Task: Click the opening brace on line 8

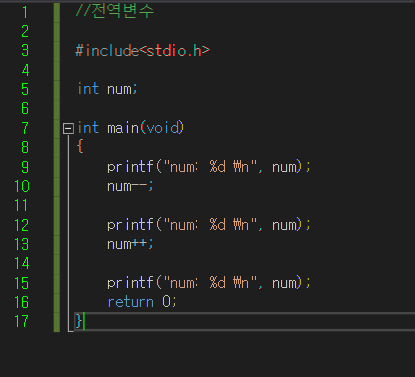Action: (80, 146)
